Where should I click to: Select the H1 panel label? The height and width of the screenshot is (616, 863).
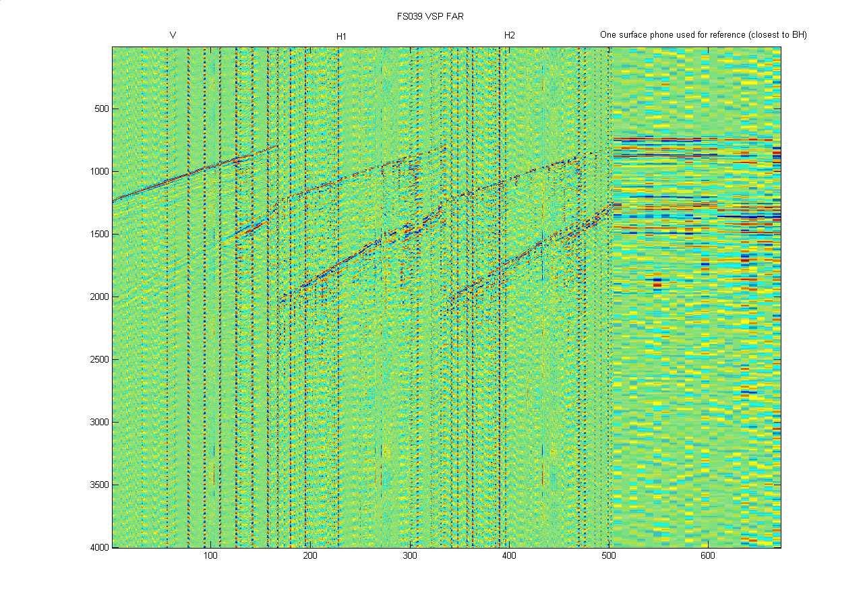(x=342, y=36)
